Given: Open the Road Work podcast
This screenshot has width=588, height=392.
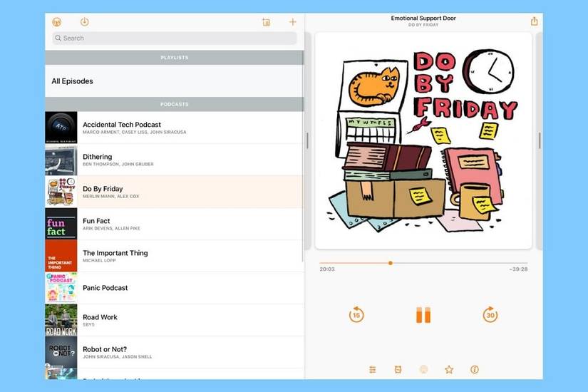Looking at the screenshot, I should pyautogui.click(x=175, y=320).
